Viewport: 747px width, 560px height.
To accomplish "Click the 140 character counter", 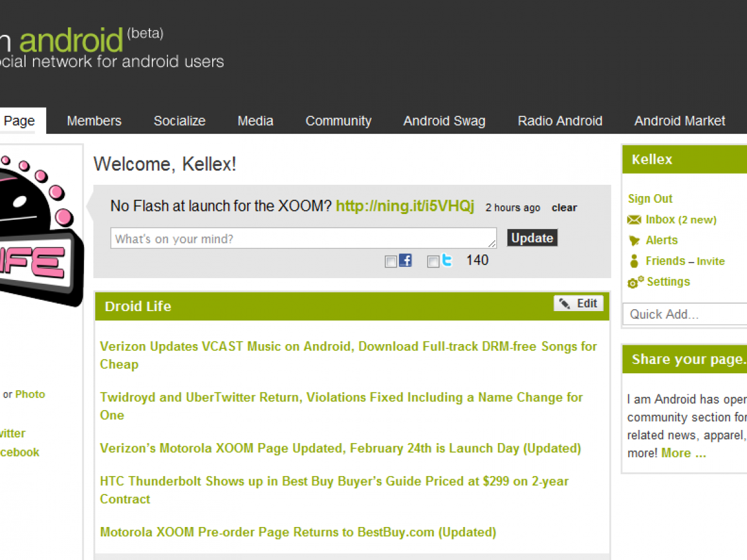I will [x=477, y=260].
